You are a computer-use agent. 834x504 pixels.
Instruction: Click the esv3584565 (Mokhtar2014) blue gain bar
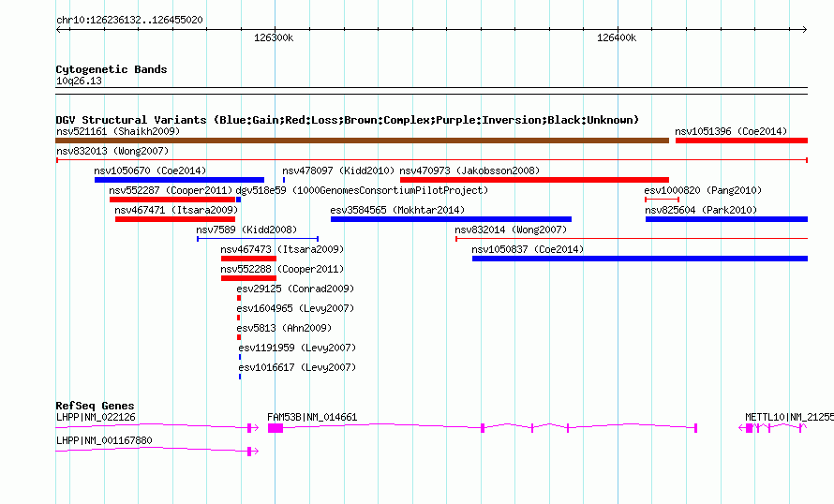pyautogui.click(x=451, y=219)
